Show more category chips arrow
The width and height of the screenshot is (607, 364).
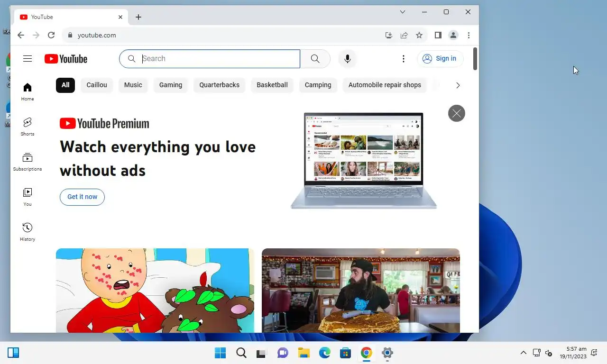pyautogui.click(x=458, y=85)
